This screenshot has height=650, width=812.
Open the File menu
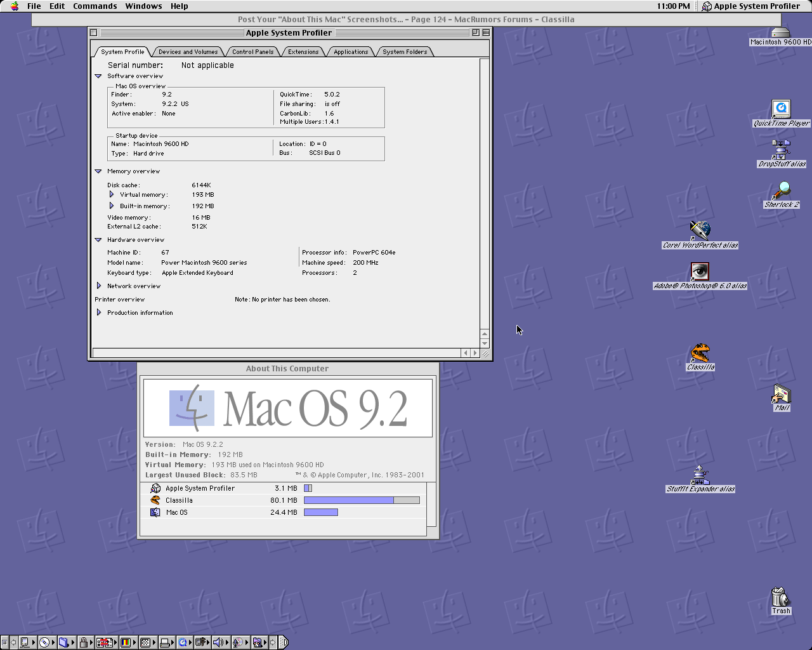click(x=34, y=6)
